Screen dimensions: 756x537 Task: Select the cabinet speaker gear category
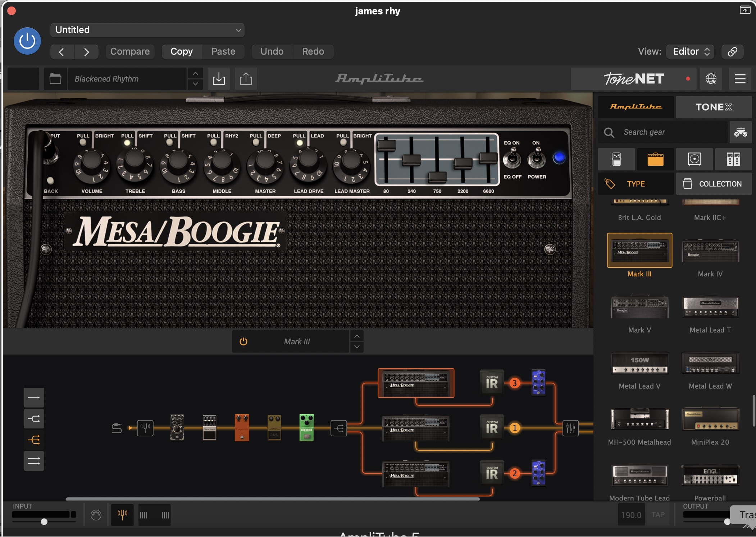pos(694,159)
